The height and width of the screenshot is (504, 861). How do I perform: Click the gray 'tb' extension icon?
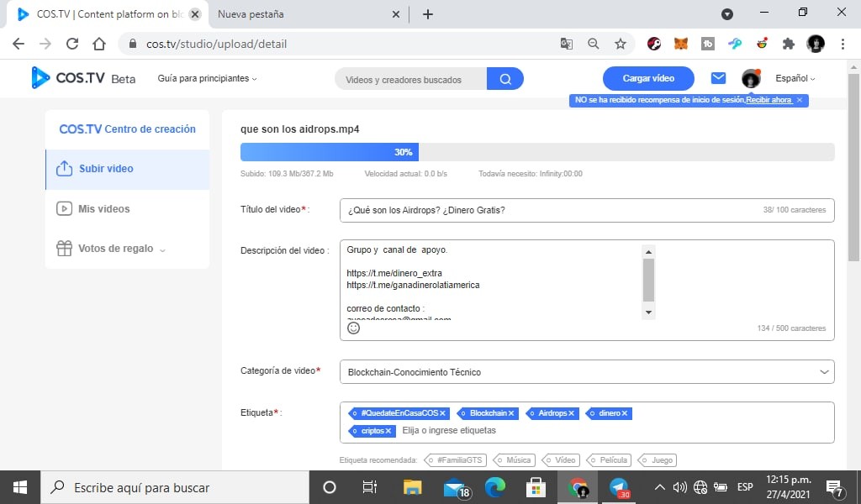(708, 44)
